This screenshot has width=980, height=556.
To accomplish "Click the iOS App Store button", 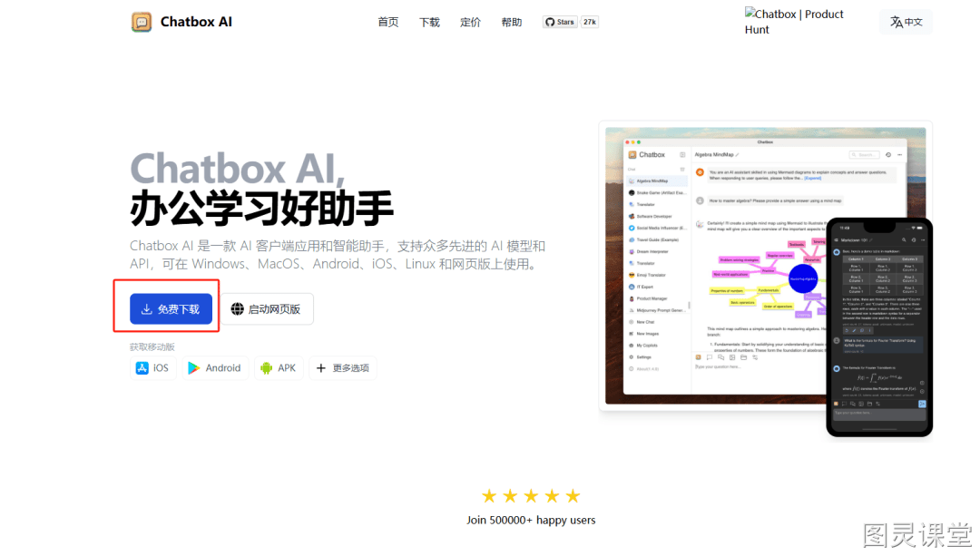I will (x=153, y=368).
